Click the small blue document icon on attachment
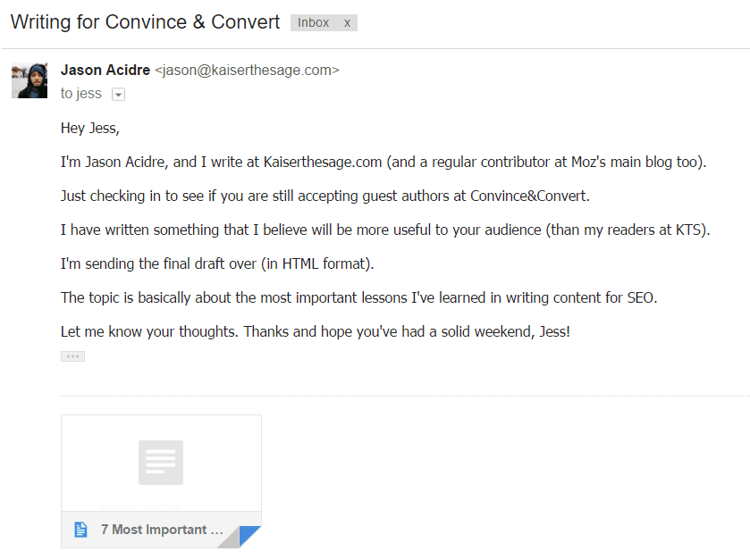This screenshot has height=560, width=750. click(81, 530)
